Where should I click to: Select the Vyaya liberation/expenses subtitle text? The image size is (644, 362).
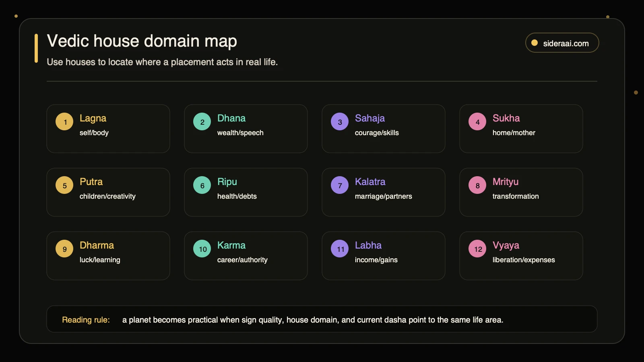click(524, 260)
